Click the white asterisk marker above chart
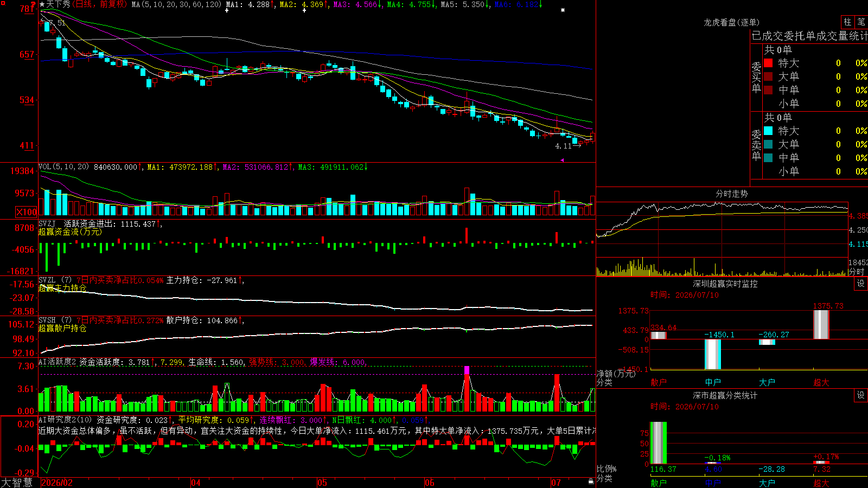The height and width of the screenshot is (488, 868). click(x=563, y=10)
